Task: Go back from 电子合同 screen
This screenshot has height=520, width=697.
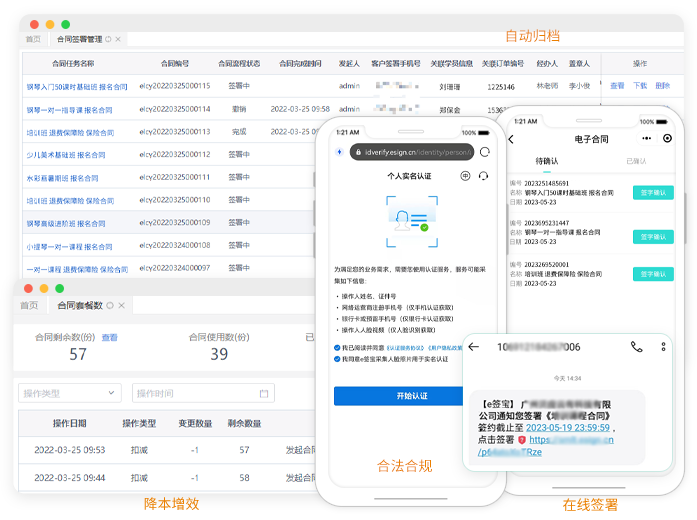Action: pyautogui.click(x=513, y=139)
